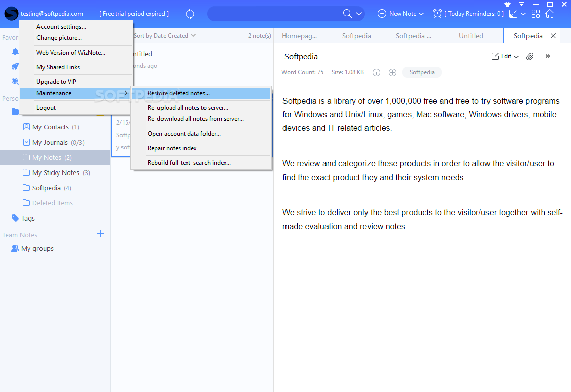Click the 2 note(s) count text
Viewport: 571px width, 392px height.
[x=259, y=36]
